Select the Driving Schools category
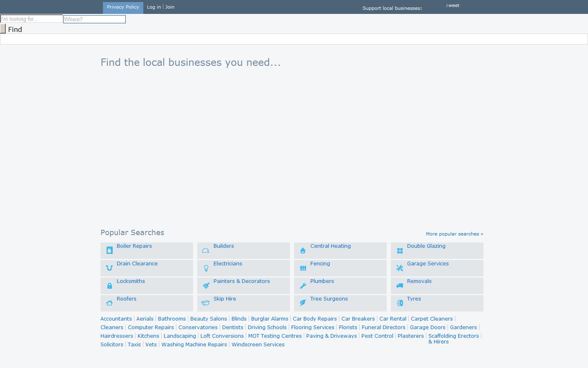The width and height of the screenshot is (588, 368). tap(267, 327)
